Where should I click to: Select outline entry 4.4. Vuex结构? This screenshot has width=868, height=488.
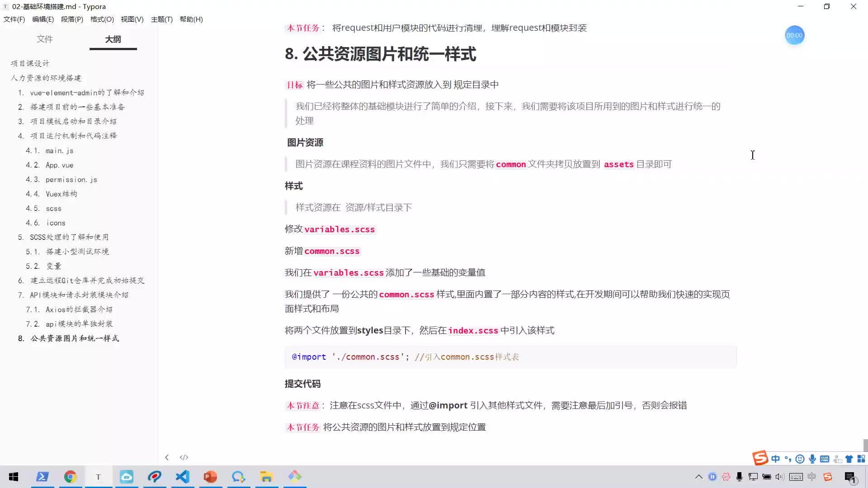pos(52,194)
